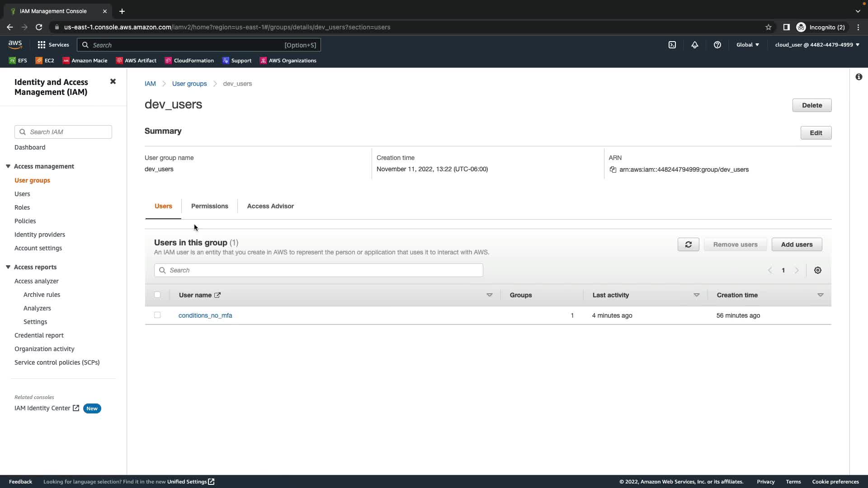Click the help question mark icon
The image size is (868, 488).
pyautogui.click(x=717, y=45)
